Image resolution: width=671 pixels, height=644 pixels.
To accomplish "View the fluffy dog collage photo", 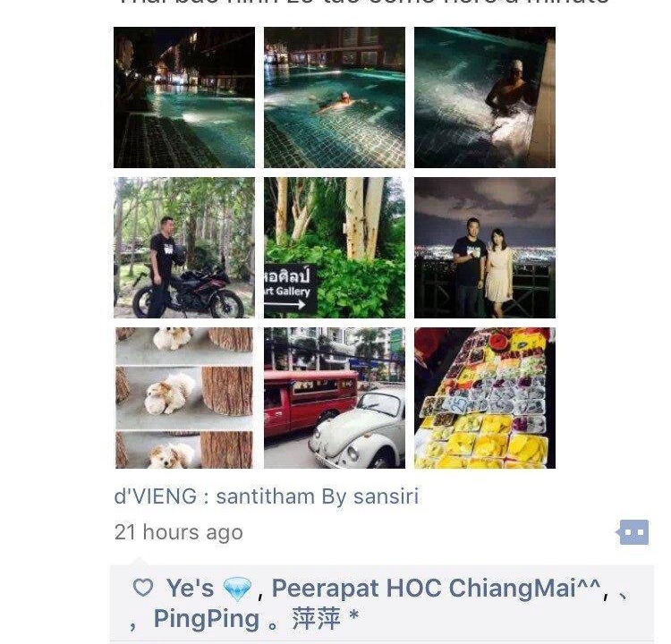I will [x=184, y=398].
